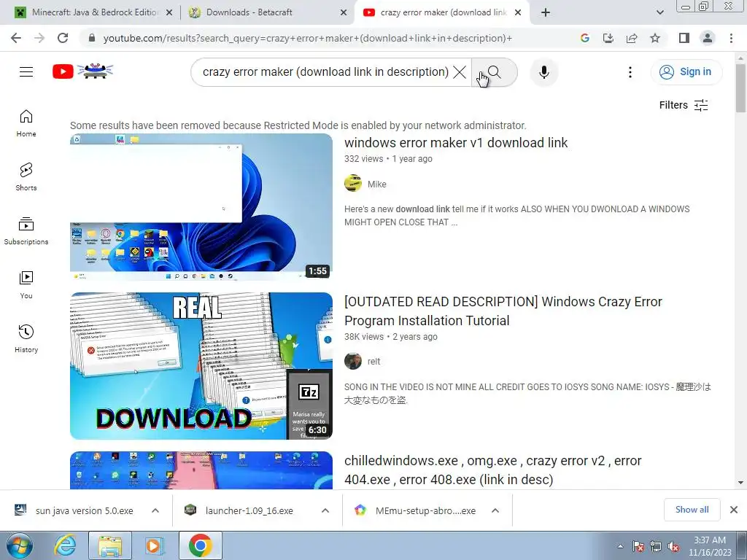Click the Chrome taskbar icon

tap(200, 545)
